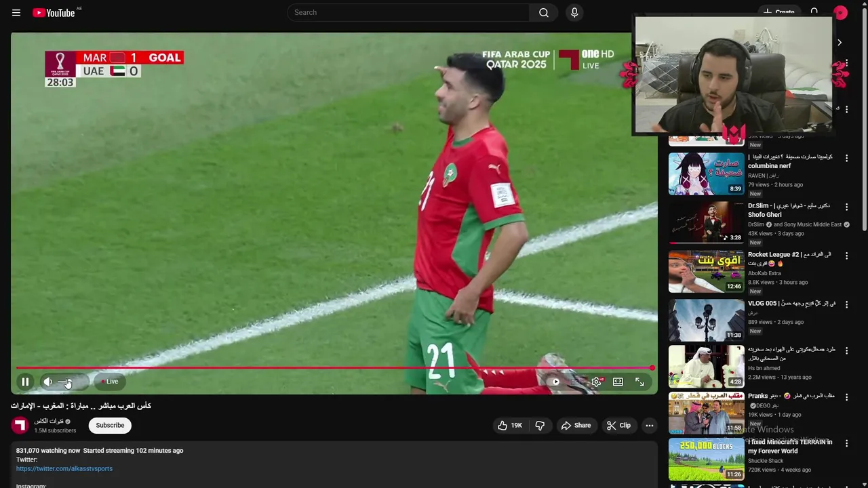Screen dimensions: 868x488
Task: Open player settings gear
Action: (596, 382)
